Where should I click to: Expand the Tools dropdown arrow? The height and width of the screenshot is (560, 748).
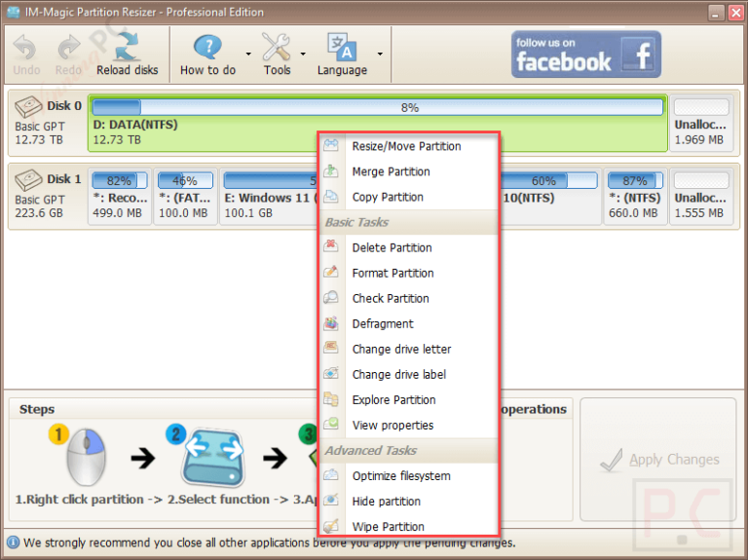(x=303, y=54)
